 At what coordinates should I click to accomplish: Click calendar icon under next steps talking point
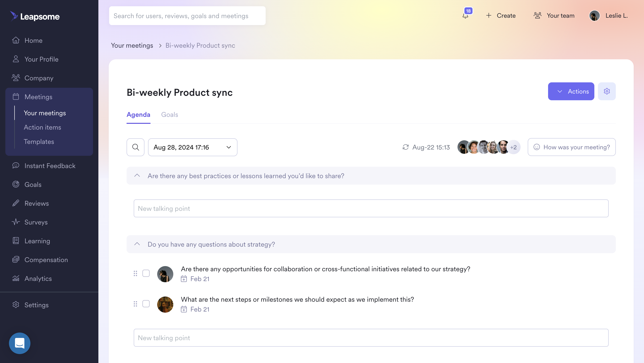click(184, 310)
